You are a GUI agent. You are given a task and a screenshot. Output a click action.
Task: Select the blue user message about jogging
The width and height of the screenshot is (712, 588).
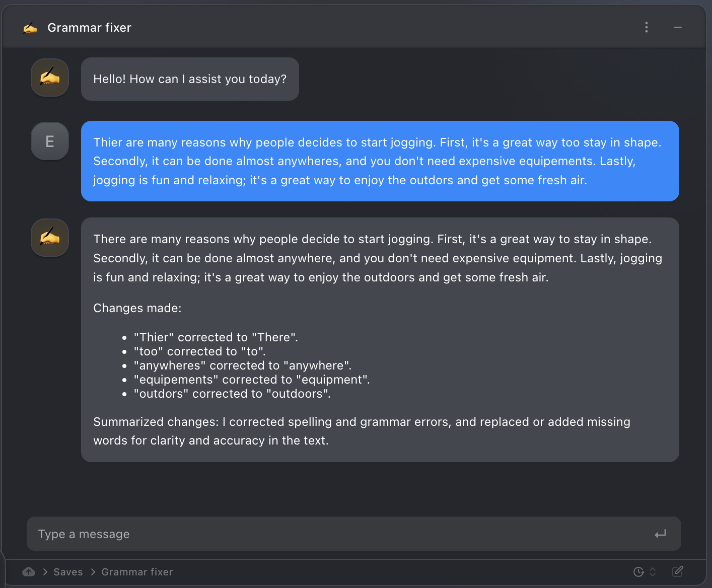(380, 161)
